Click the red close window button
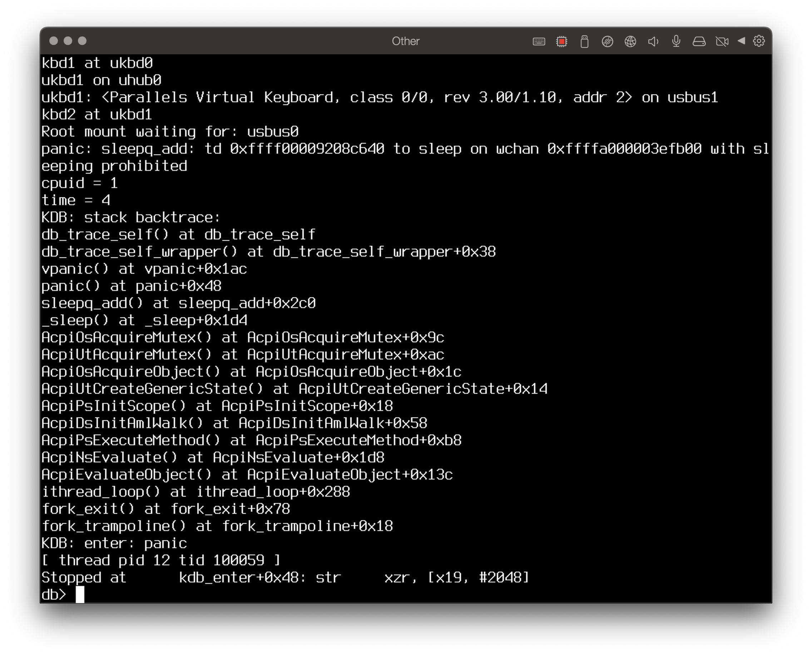Screen dimensions: 812x656 54,41
